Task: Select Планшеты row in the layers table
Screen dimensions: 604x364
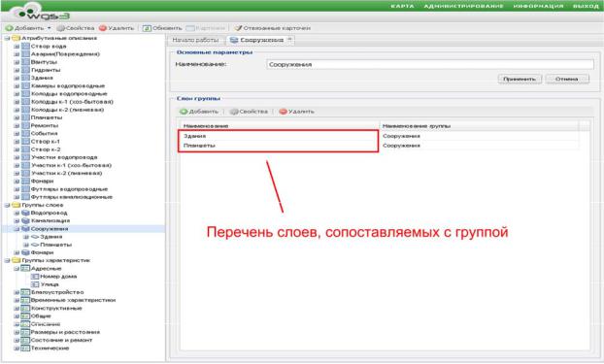Action: pyautogui.click(x=380, y=146)
